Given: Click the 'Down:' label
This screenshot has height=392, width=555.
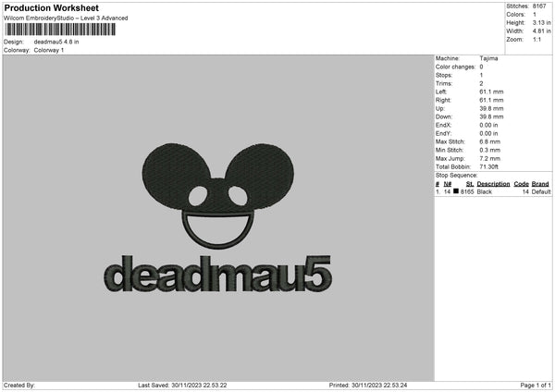Looking at the screenshot, I should (x=444, y=116).
